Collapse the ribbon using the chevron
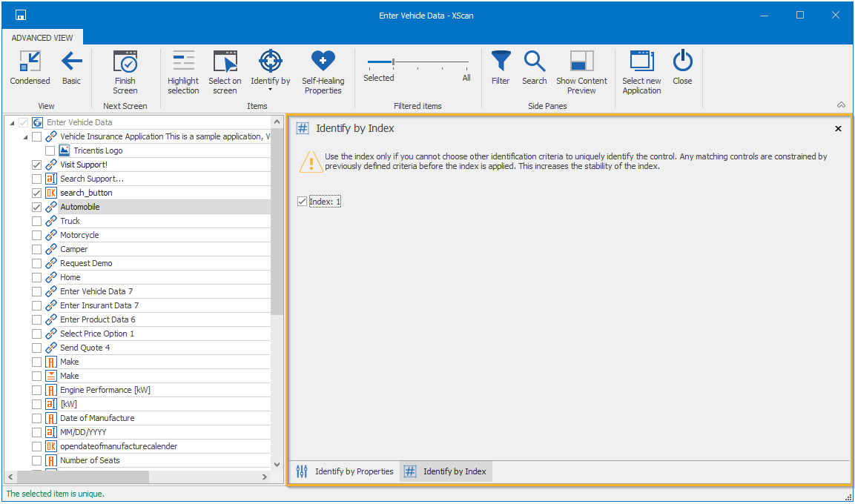Screen dimensions: 855x504 (x=841, y=105)
